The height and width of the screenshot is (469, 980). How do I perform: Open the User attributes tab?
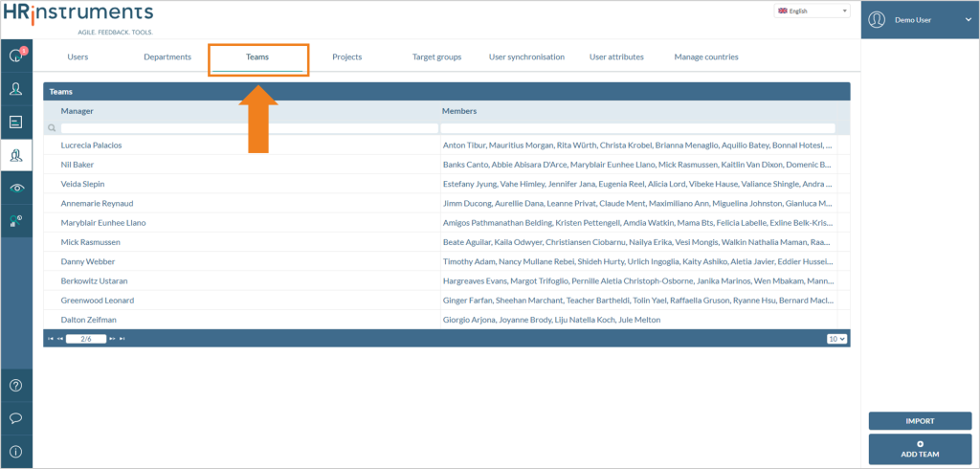point(616,56)
